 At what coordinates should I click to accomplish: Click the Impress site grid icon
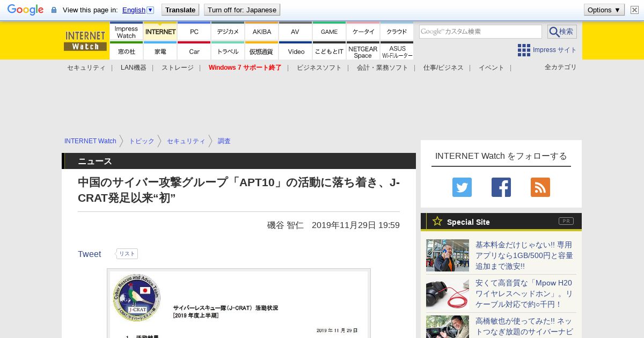(x=524, y=50)
